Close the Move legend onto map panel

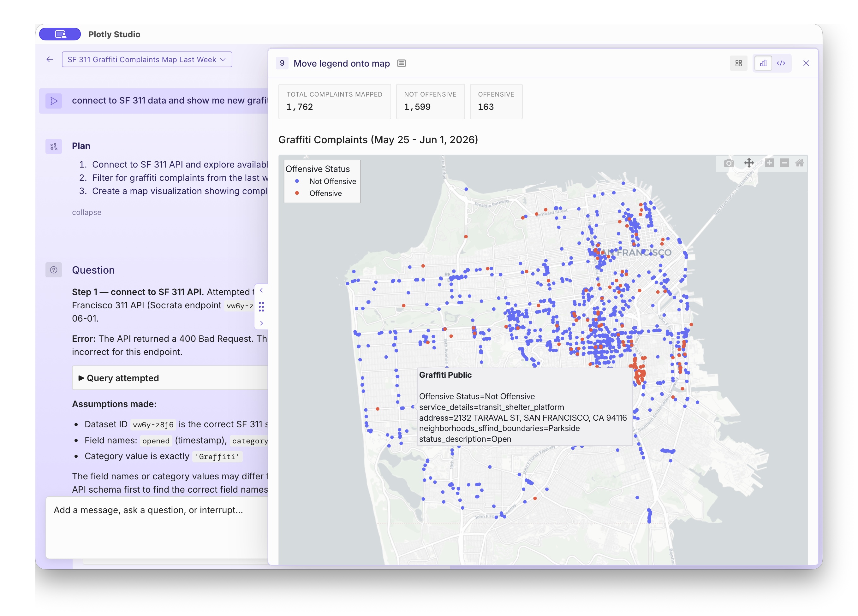tap(806, 63)
